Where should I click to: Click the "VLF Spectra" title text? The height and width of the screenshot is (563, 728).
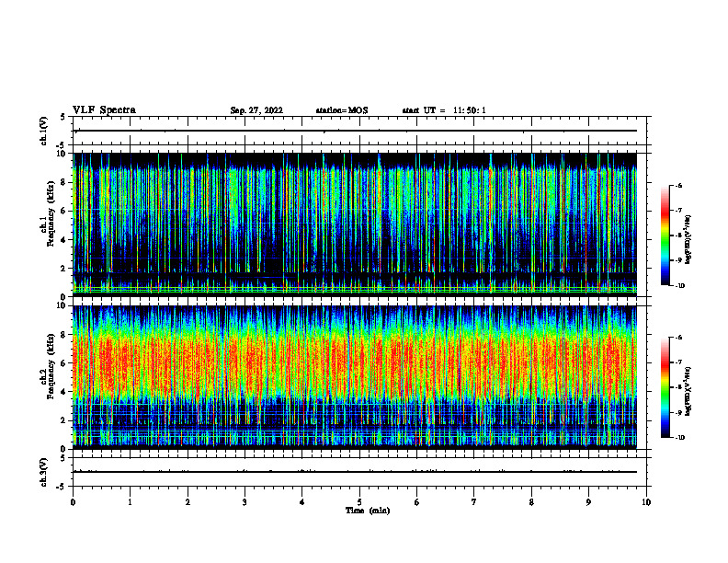[104, 110]
